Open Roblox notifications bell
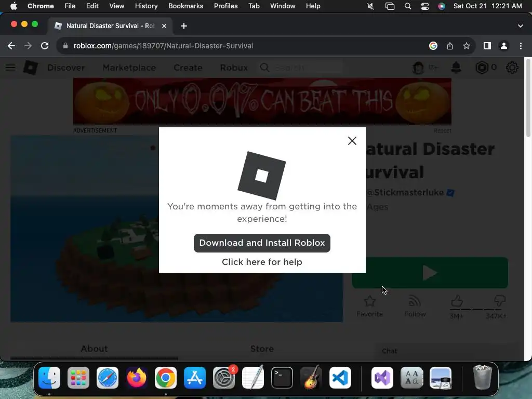 456,68
